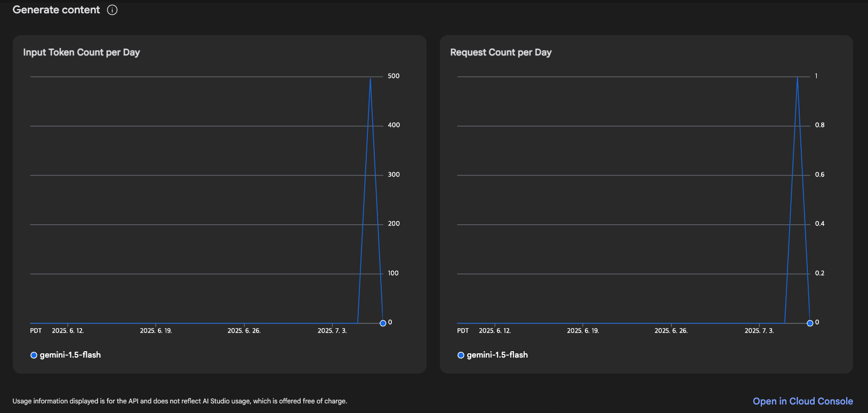Click the info icon beside Generate content
868x413 pixels.
point(112,10)
